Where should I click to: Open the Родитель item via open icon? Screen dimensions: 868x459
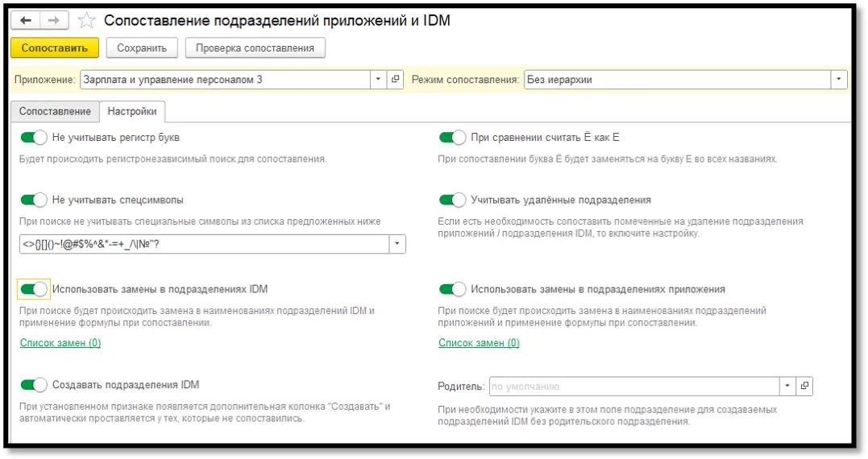[x=804, y=386]
